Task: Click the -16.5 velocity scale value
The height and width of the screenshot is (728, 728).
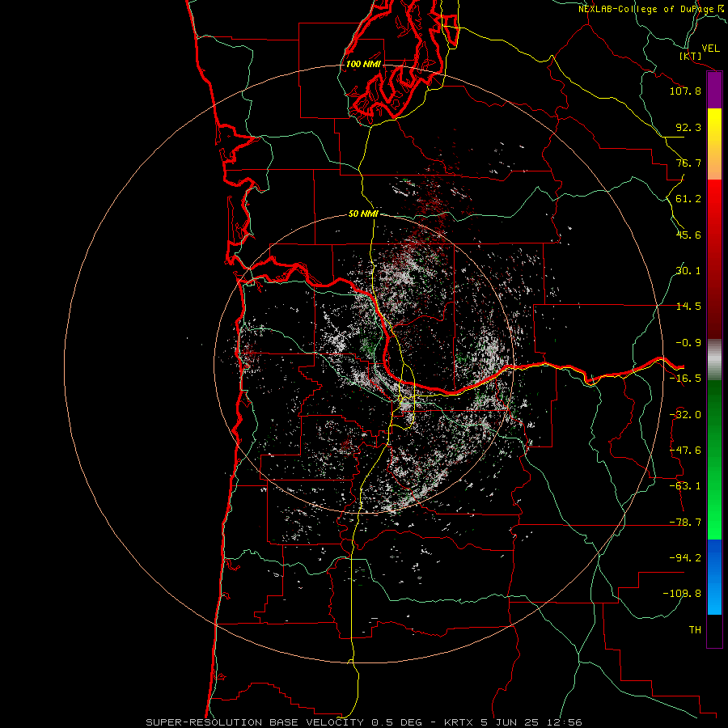Action: (685, 379)
